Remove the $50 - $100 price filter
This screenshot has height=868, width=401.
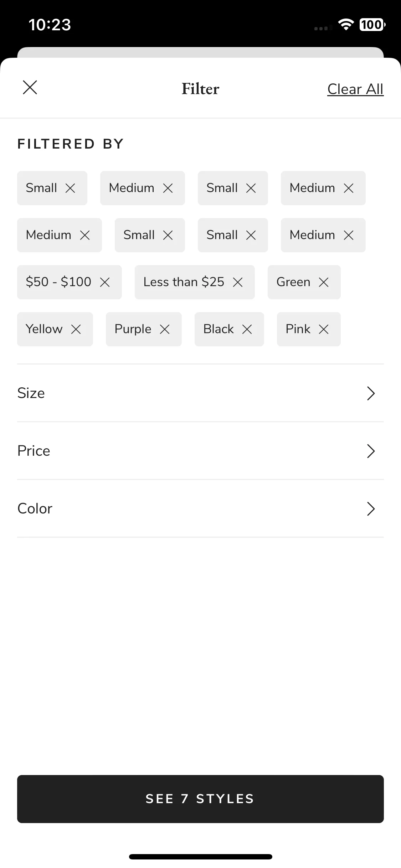click(x=105, y=282)
